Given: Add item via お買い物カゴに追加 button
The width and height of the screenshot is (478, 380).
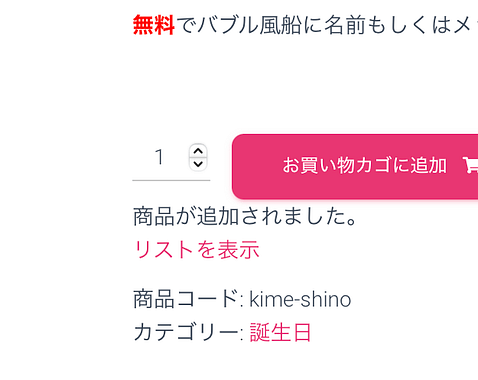Looking at the screenshot, I should coord(355,166).
